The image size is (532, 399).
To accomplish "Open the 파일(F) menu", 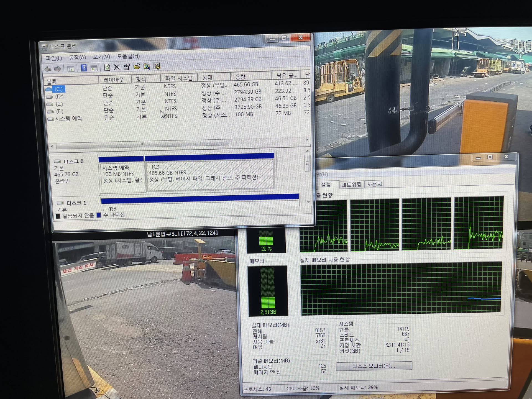I will 54,58.
